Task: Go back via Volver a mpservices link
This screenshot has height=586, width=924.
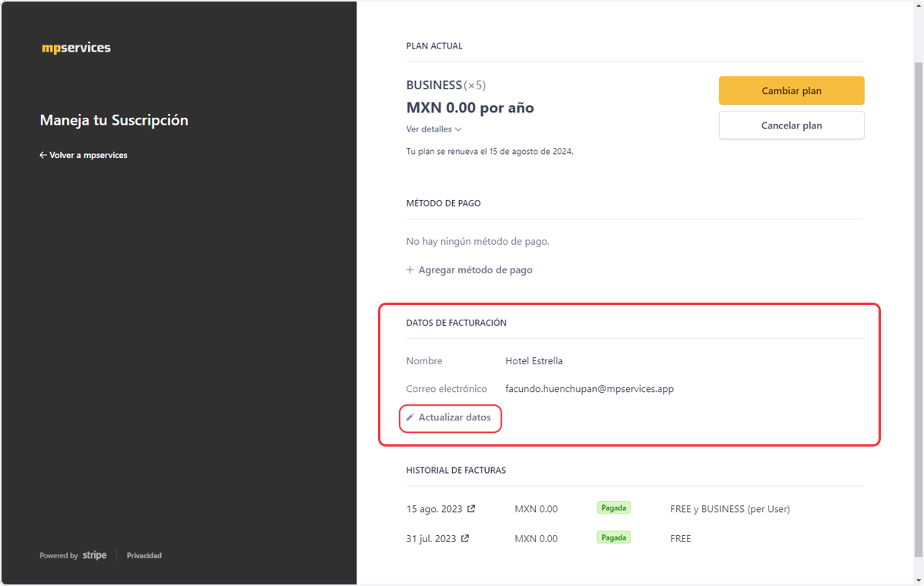Action: (x=83, y=155)
